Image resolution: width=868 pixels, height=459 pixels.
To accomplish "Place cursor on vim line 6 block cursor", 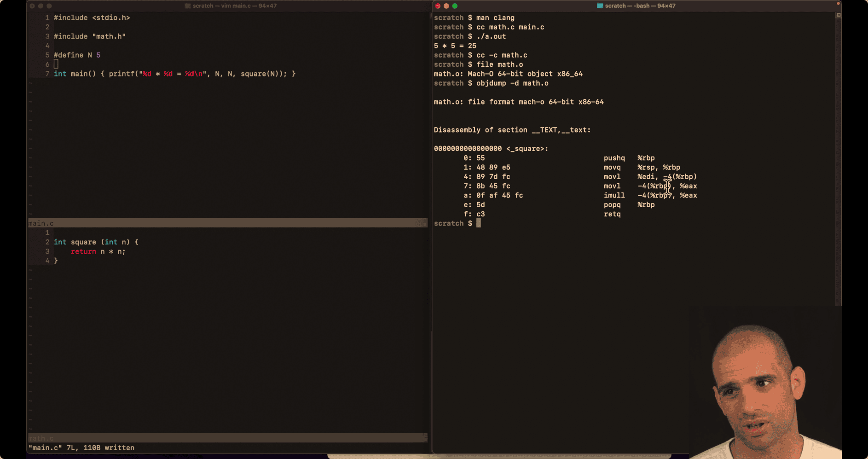I will [x=56, y=64].
